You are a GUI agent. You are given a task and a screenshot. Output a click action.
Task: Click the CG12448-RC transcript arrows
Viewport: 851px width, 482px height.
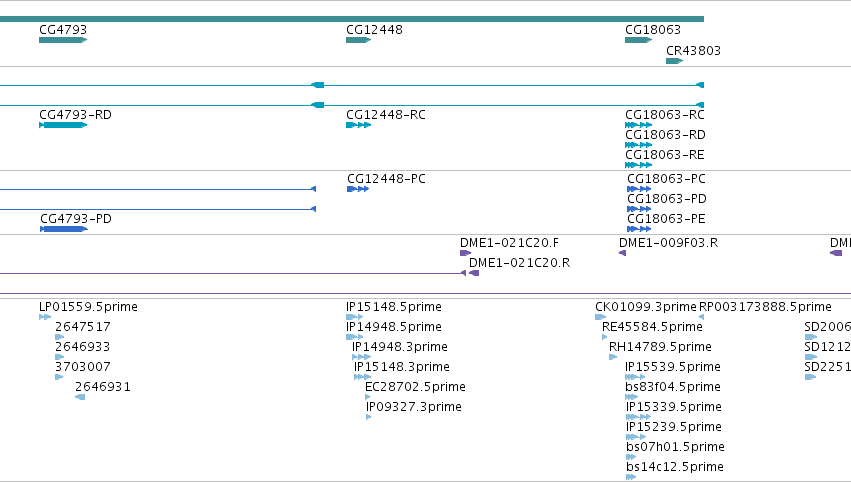(358, 125)
